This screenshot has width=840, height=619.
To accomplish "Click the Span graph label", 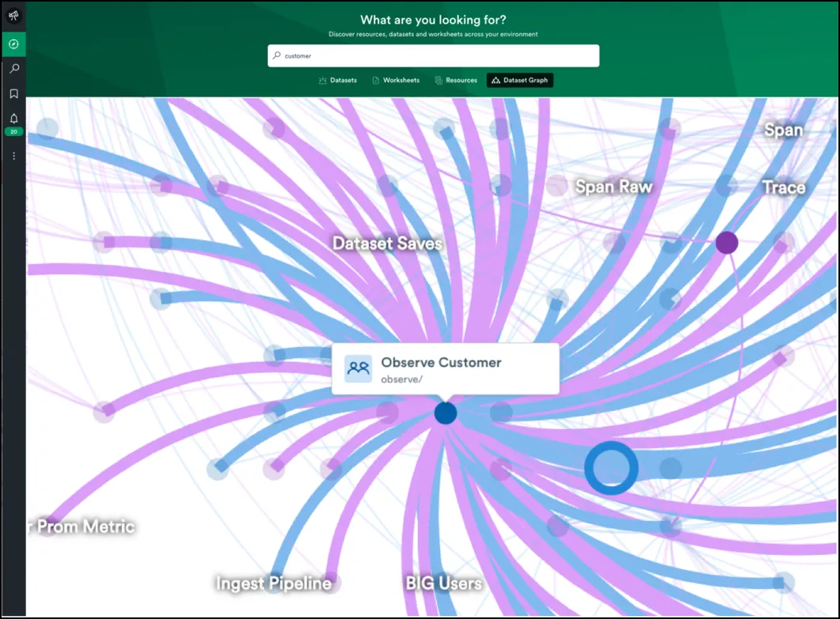I will point(783,130).
